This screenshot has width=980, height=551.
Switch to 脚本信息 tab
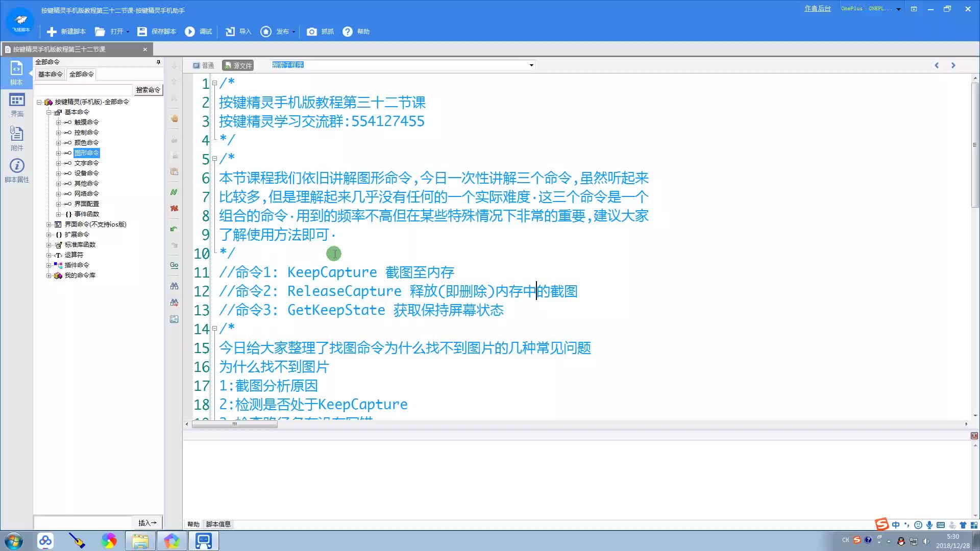pyautogui.click(x=218, y=524)
